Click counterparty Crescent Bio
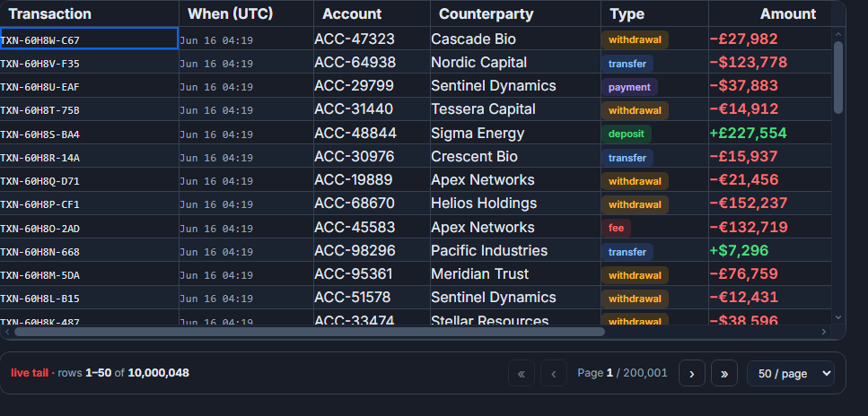The height and width of the screenshot is (416, 868). 475,157
